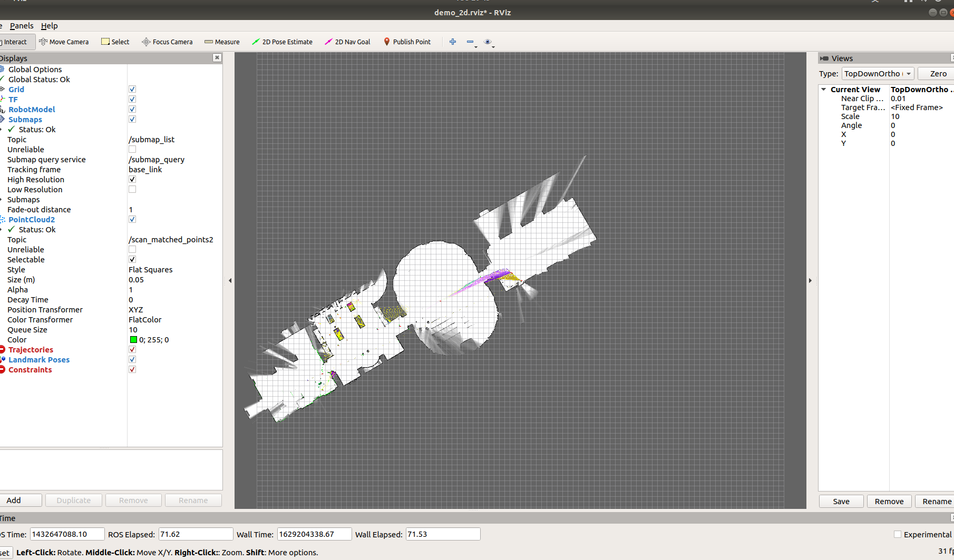Screen dimensions: 954x560
Task: Select the 2D Nav Goal tool
Action: click(x=347, y=42)
